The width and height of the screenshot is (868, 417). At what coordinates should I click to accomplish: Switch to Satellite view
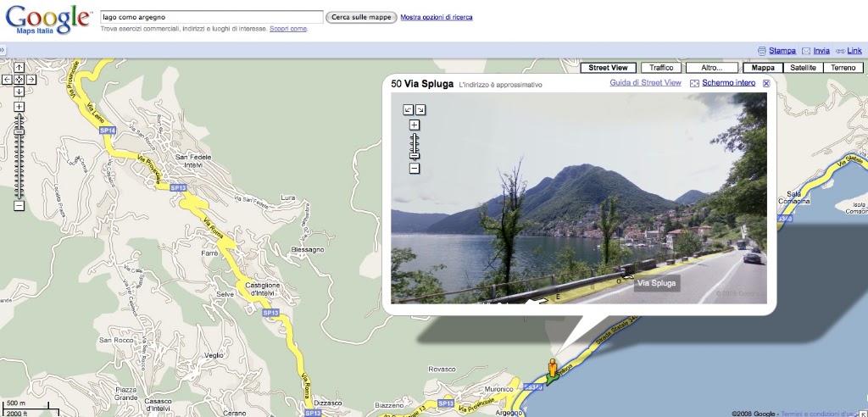[804, 68]
